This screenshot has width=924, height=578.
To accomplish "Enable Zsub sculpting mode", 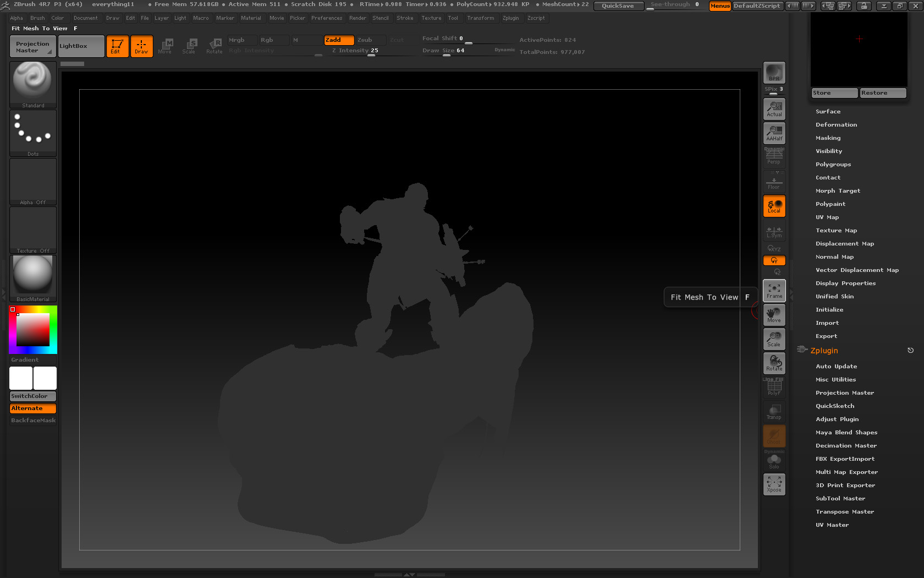I will (x=367, y=40).
